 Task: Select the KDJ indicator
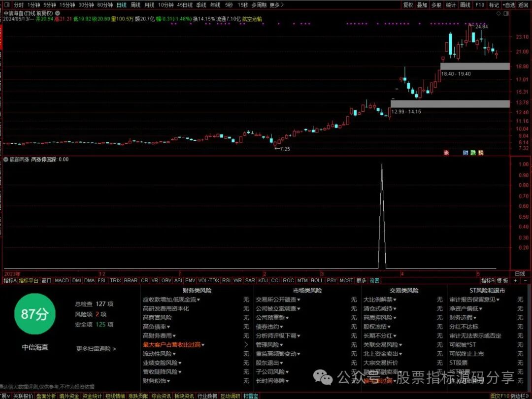click(263, 281)
